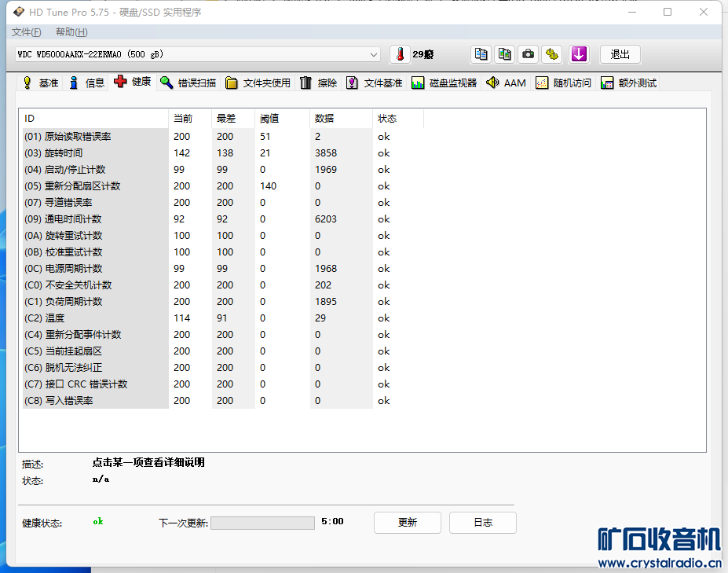Click the thermometer temperature icon
Screen dimensions: 728x573
400,54
